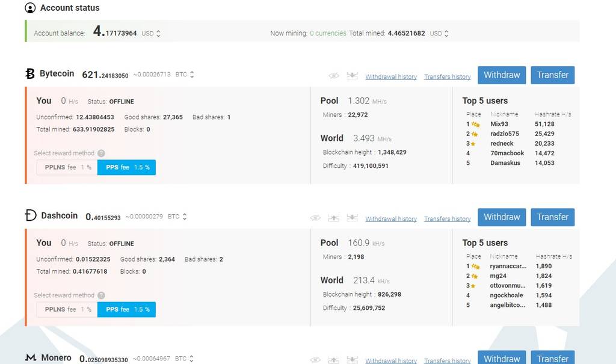
Task: Click Transfer button for Bytecoin
Action: tap(553, 75)
